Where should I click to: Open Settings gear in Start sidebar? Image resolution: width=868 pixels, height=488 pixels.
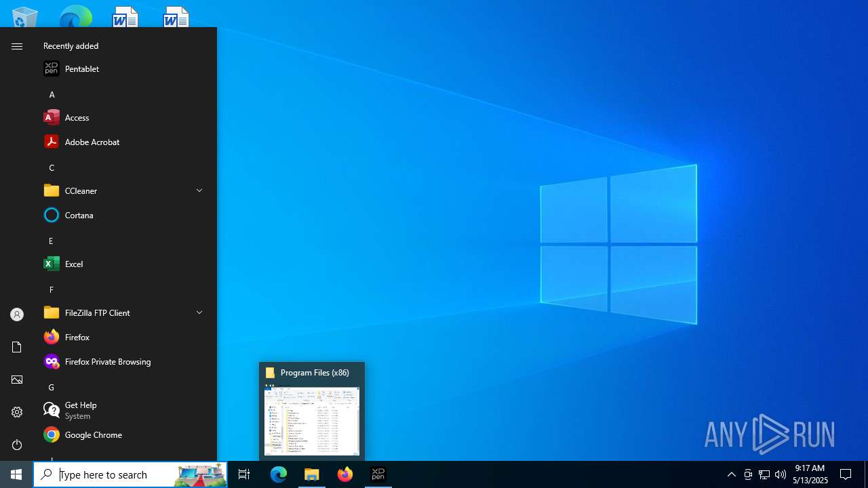click(x=17, y=412)
